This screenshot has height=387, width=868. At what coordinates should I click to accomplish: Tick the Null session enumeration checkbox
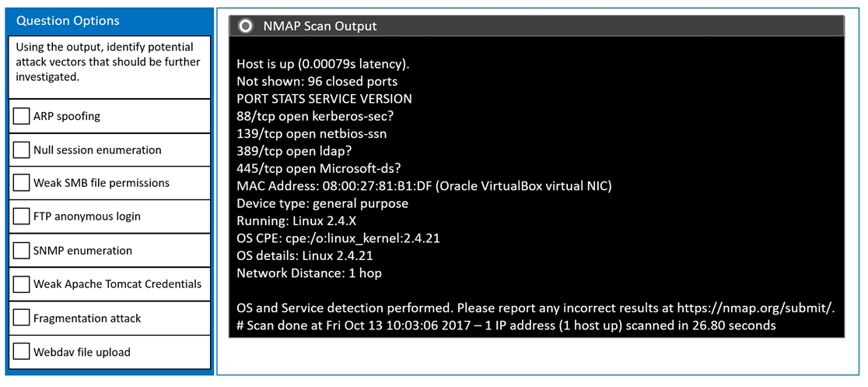point(22,150)
